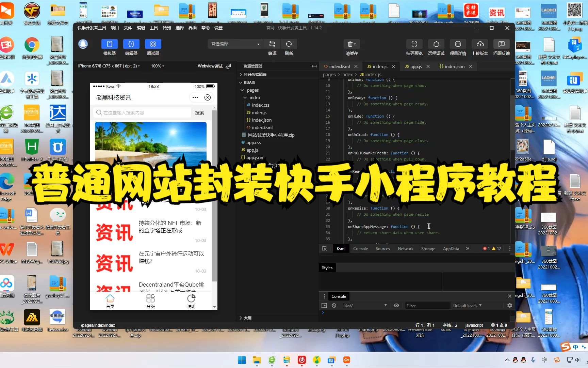Image resolution: width=588 pixels, height=368 pixels.
Task: Close the Console drawer
Action: coord(509,296)
